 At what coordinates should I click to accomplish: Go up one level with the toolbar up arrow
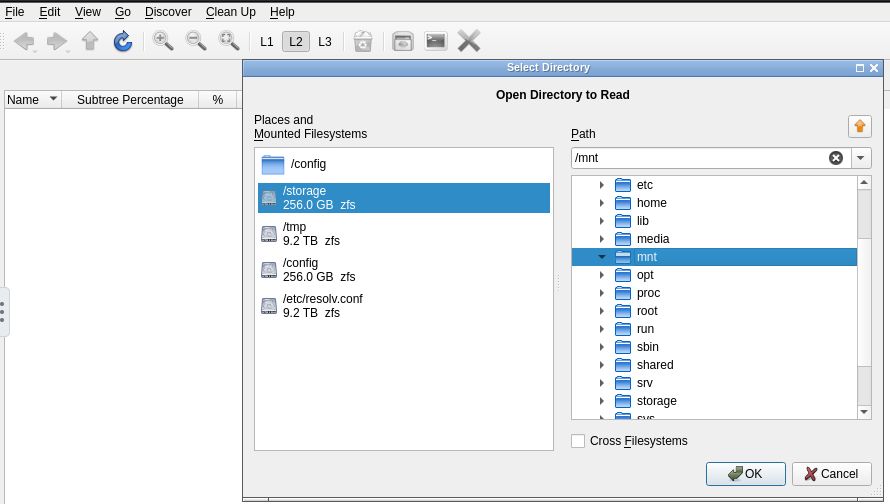click(90, 41)
